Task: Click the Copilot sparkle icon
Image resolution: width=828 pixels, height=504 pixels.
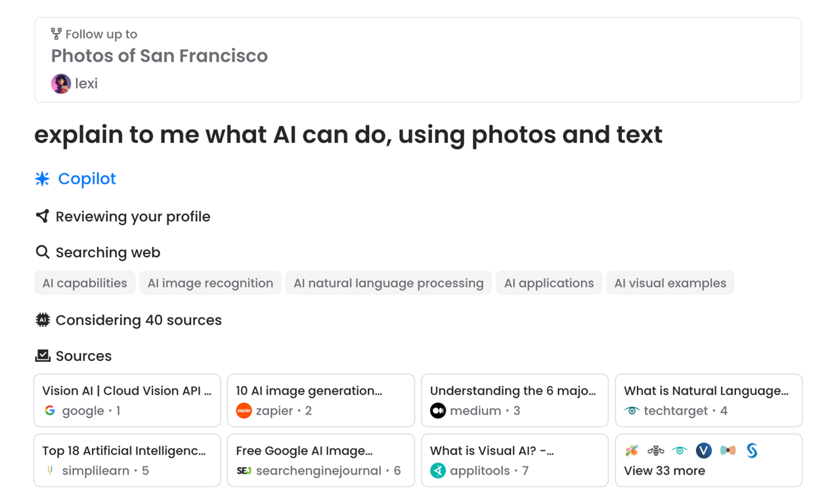Action: pyautogui.click(x=42, y=178)
